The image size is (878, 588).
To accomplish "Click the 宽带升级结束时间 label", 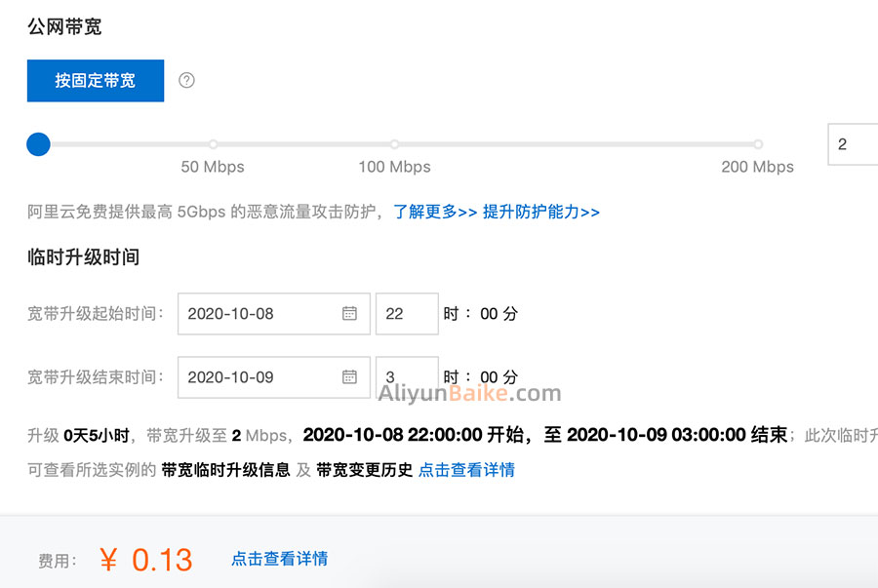I will point(96,377).
